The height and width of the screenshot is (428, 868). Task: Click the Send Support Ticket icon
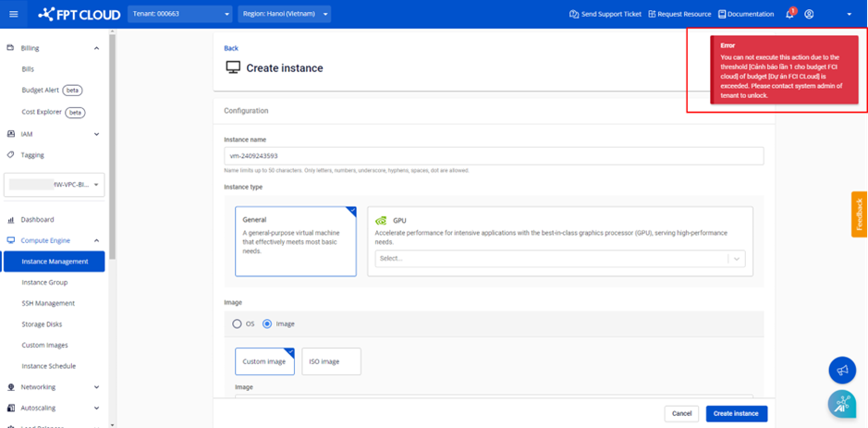[x=574, y=14]
